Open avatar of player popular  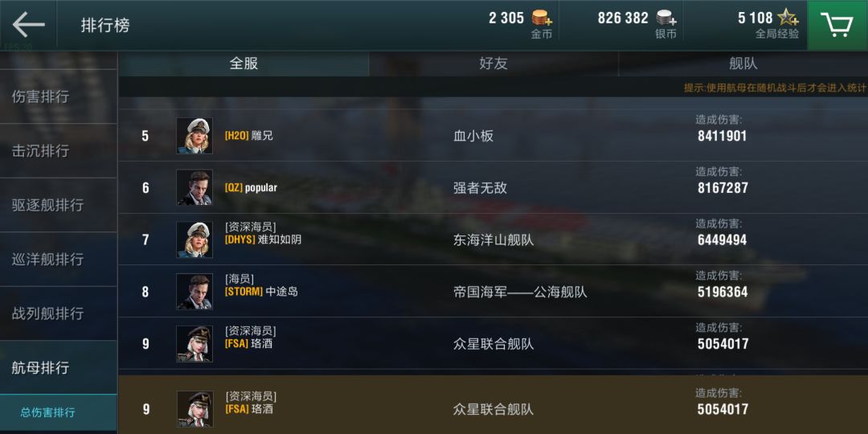[x=194, y=187]
